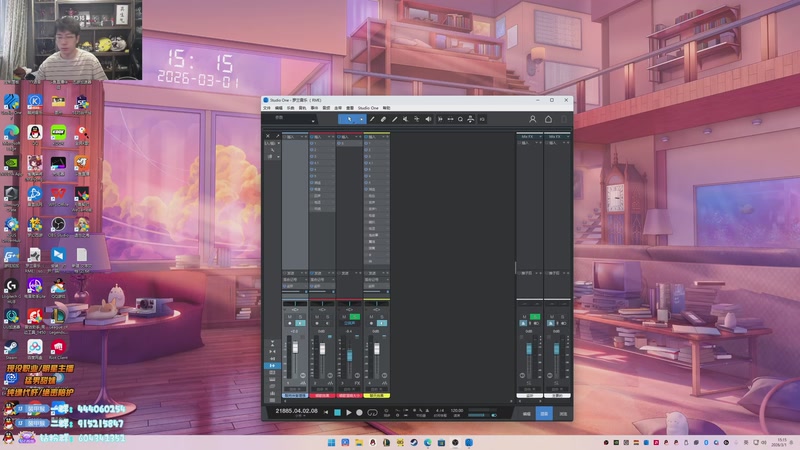Click yellow channel 4 name label
Screen dimensions: 800x450
coord(377,395)
